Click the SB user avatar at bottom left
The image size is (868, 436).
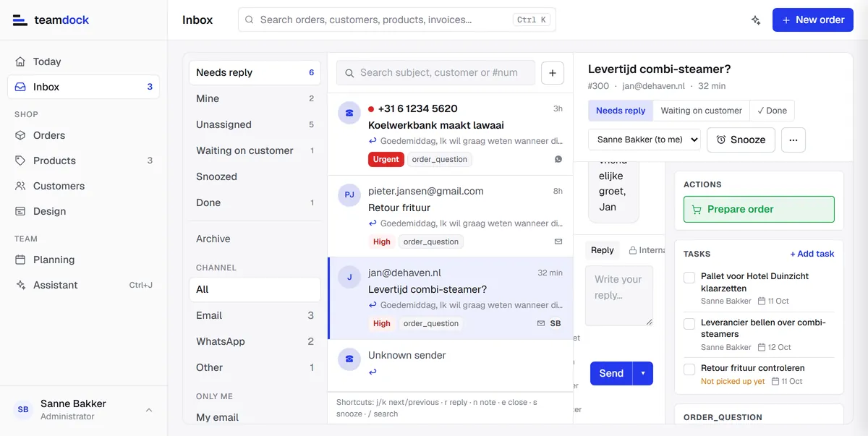(23, 409)
